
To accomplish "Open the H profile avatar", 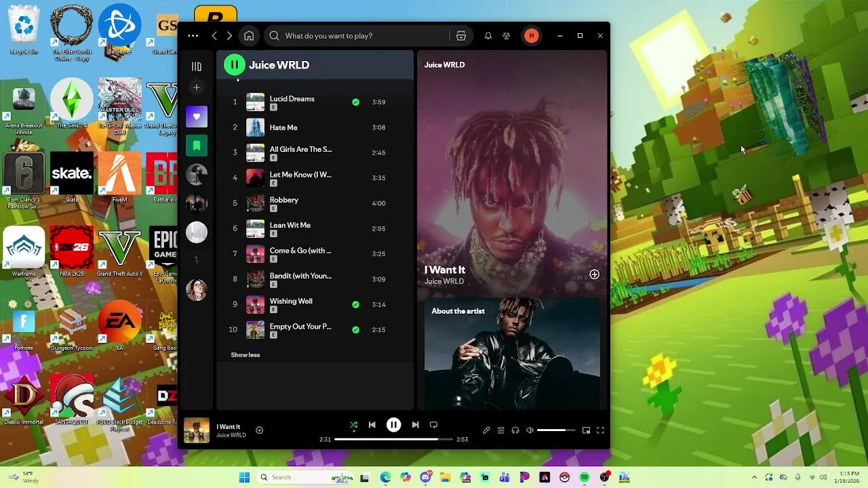I will pyautogui.click(x=532, y=36).
